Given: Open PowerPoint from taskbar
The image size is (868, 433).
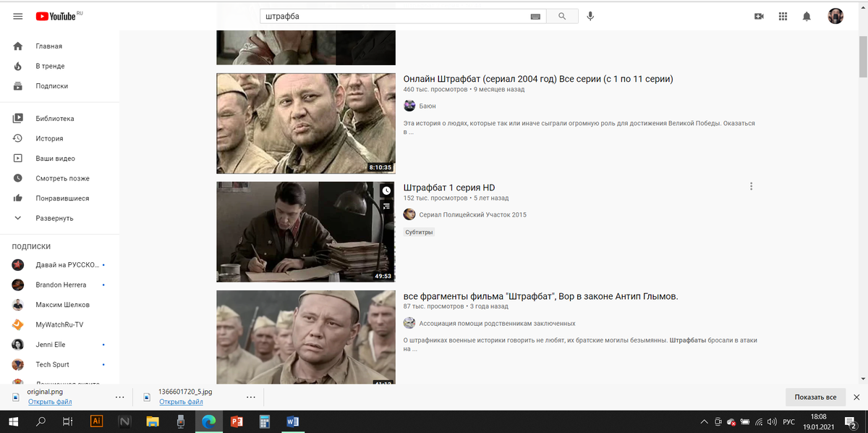Looking at the screenshot, I should 237,421.
